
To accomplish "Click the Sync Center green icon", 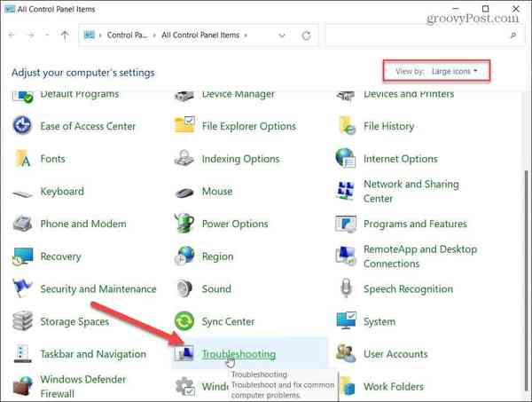I will point(184,321).
